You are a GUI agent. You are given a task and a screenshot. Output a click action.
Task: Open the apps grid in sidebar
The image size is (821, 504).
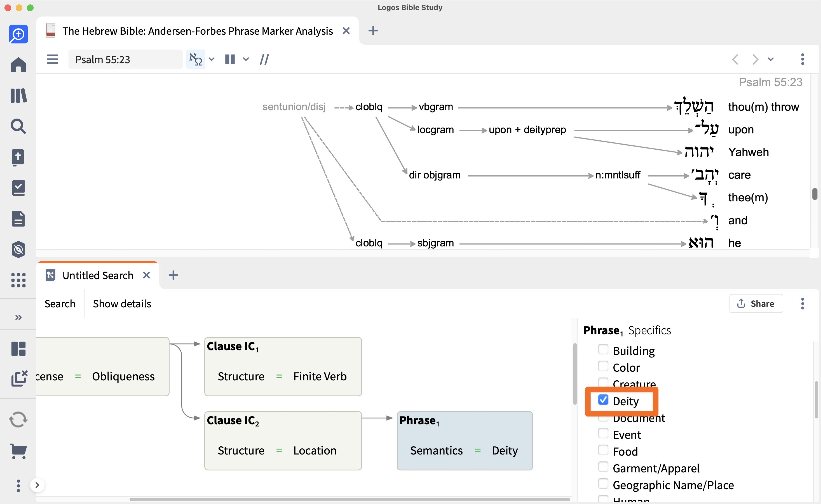pos(18,280)
